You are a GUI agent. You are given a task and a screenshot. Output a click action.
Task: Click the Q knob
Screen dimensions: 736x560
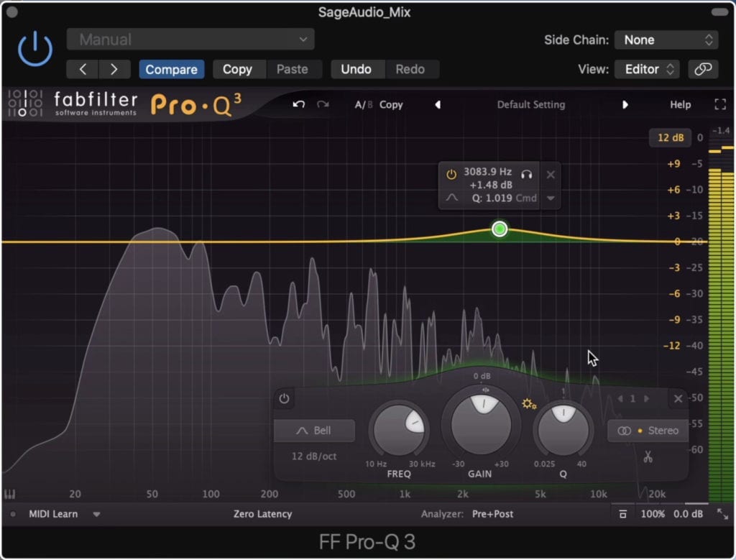point(563,429)
